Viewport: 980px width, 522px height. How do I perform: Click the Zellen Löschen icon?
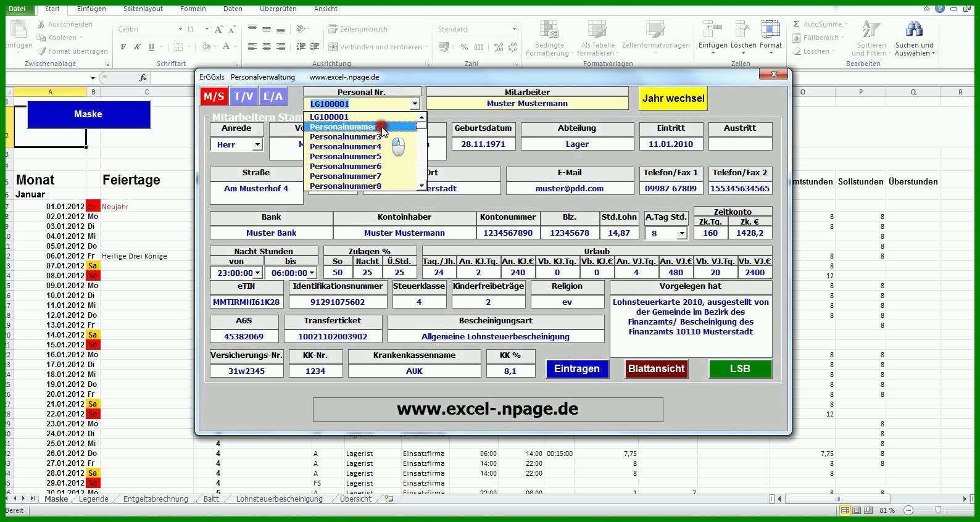743,30
